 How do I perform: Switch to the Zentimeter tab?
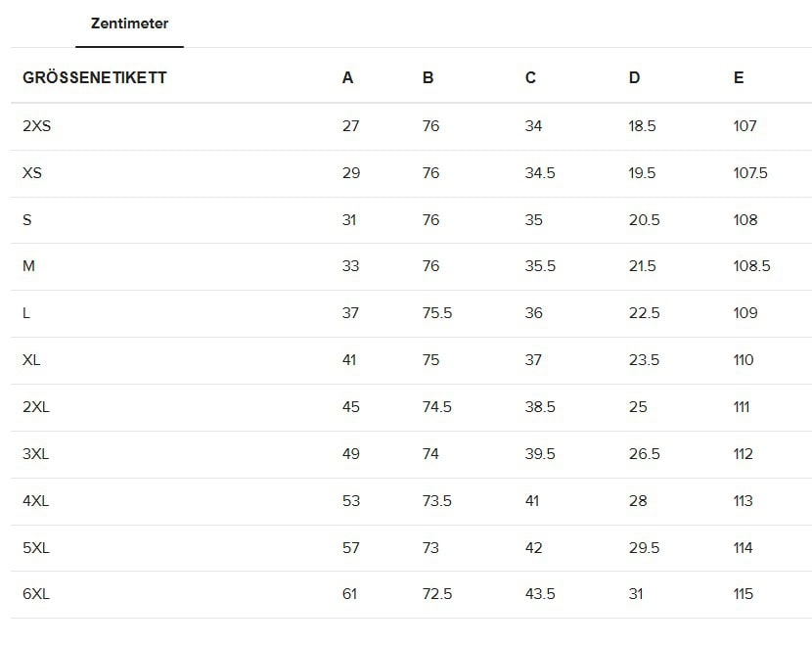click(x=129, y=23)
